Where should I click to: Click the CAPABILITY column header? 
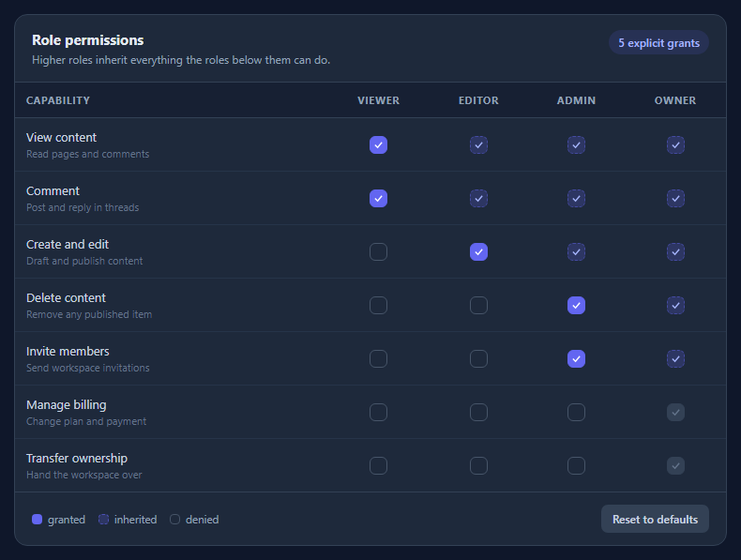(x=57, y=100)
